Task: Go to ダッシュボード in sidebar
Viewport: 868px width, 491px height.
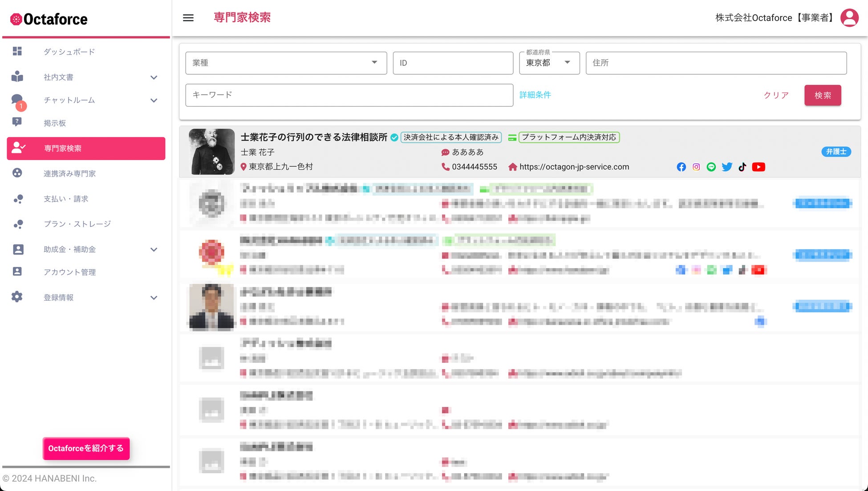Action: pos(69,52)
